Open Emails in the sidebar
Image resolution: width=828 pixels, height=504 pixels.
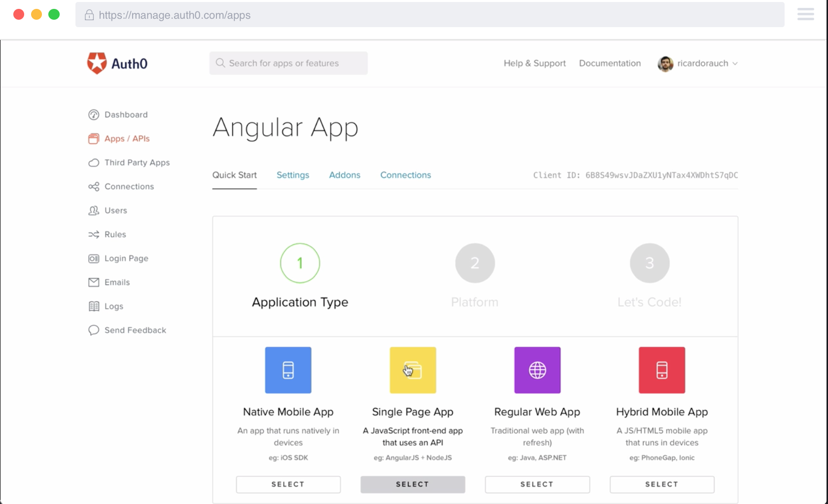pos(117,282)
